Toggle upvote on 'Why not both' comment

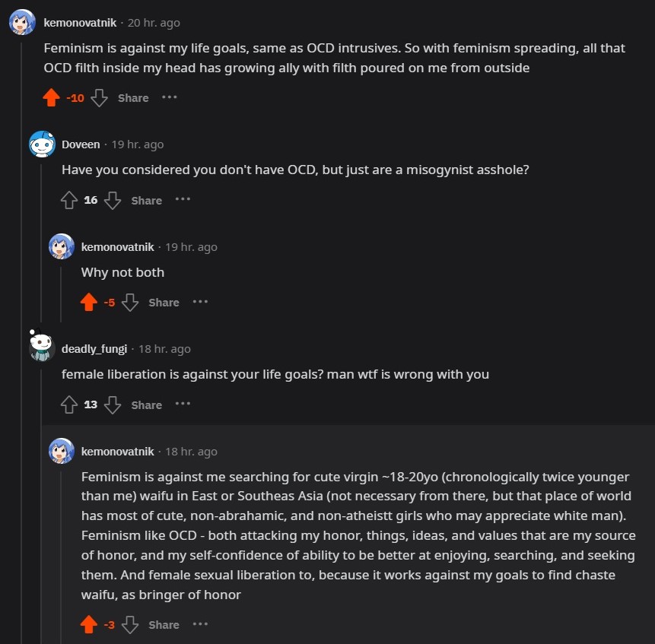pos(88,302)
